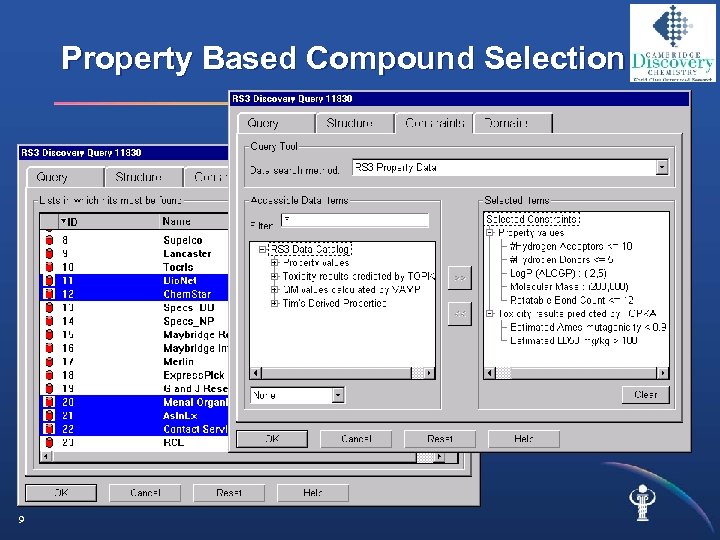Select Rotatable Bond Count constraint

[572, 300]
